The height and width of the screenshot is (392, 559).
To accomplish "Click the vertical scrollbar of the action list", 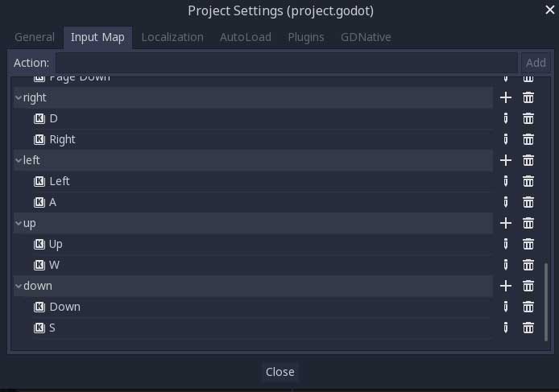I will (x=545, y=301).
